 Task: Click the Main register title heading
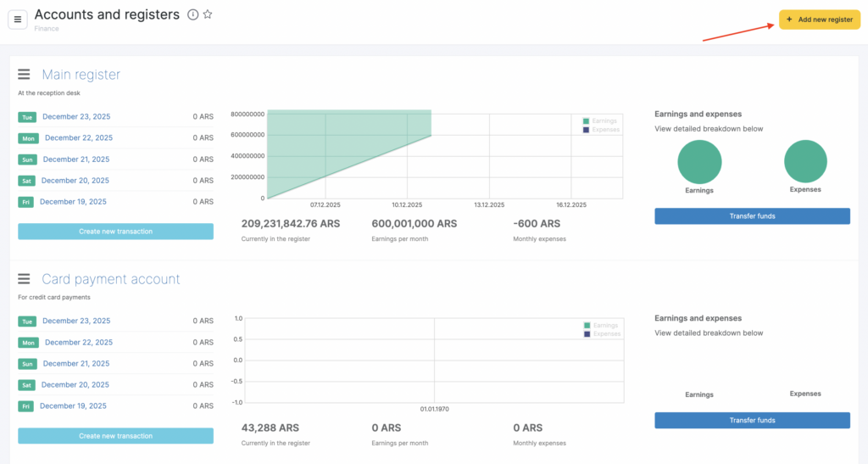(x=81, y=75)
